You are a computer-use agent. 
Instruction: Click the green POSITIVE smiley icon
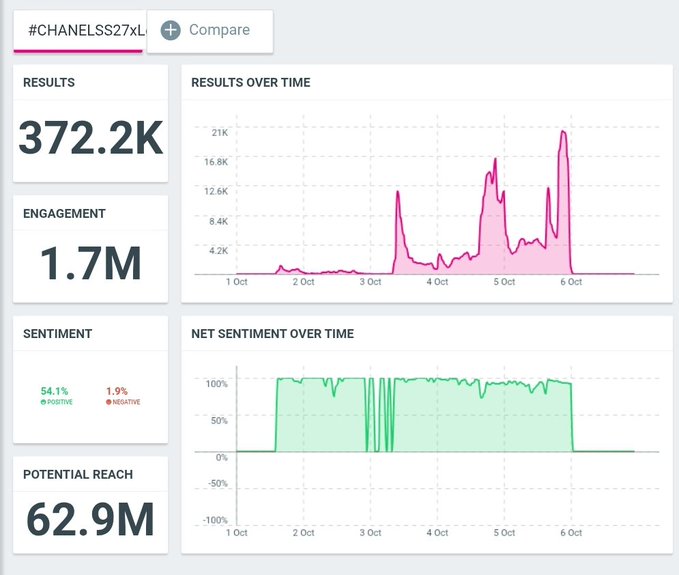(43, 402)
